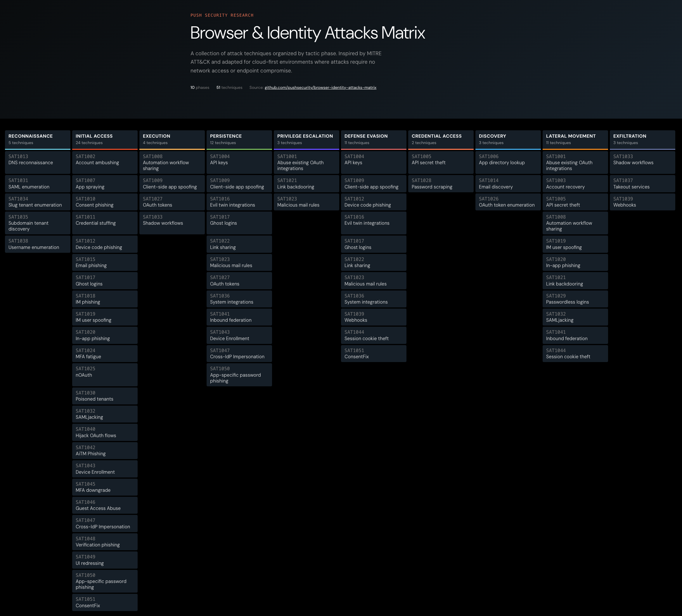Click Ghost logins card under Persistence

[239, 223]
